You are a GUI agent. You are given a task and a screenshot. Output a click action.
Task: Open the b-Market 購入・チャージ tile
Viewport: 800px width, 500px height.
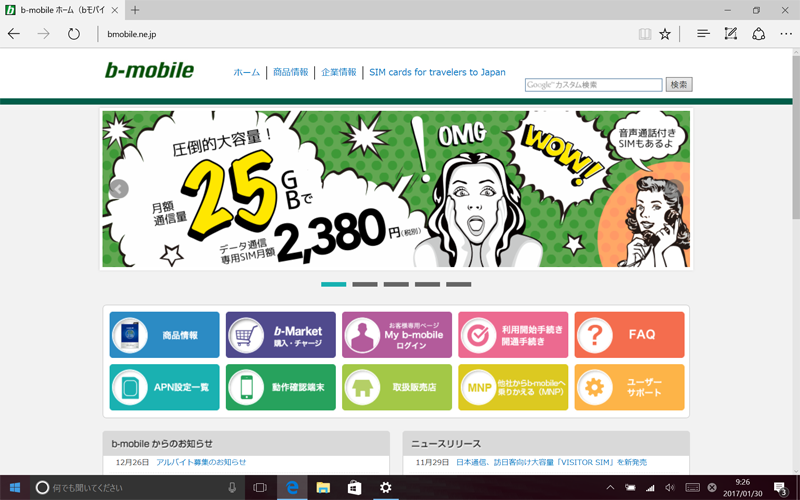point(281,335)
